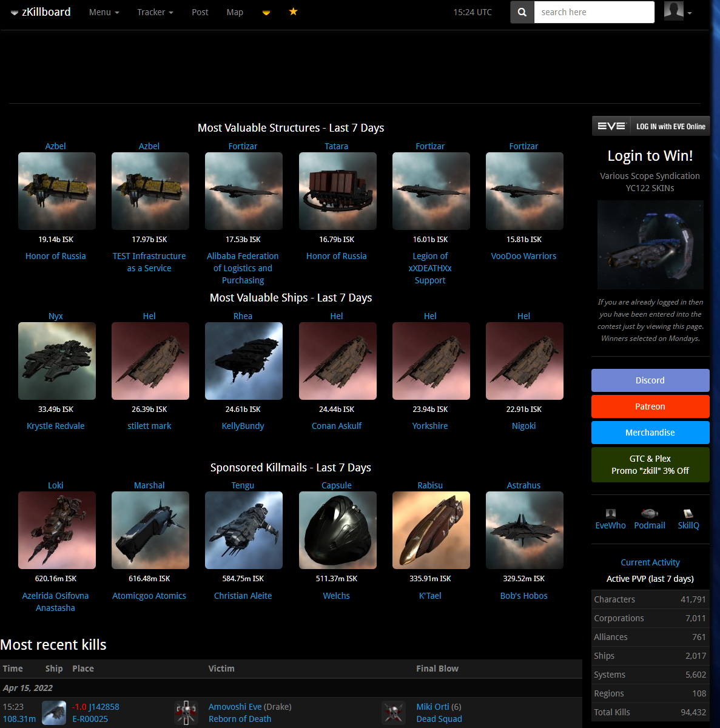Open the Patreon button
720x728 pixels.
[650, 406]
